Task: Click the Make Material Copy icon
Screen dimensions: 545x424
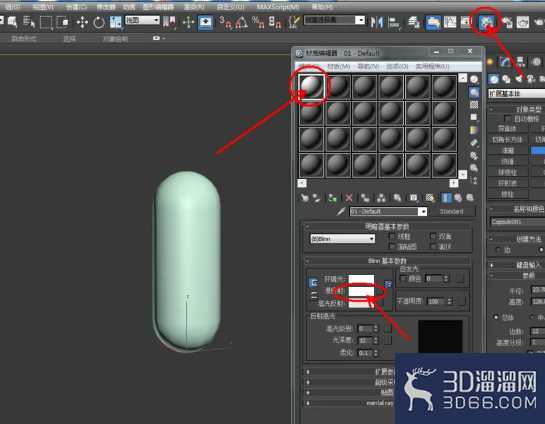Action: [365, 198]
